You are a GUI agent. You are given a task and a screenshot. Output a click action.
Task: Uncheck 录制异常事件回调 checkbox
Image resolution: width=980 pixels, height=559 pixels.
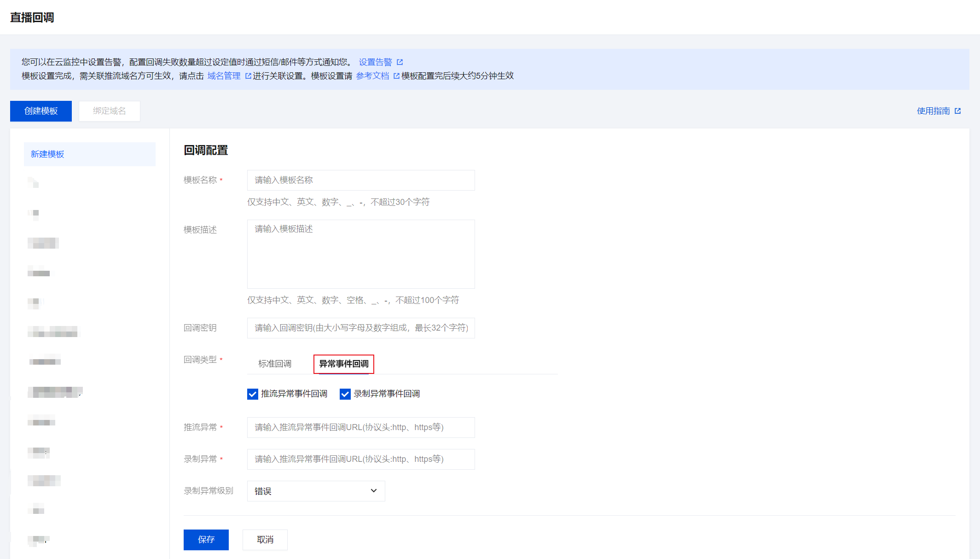345,394
